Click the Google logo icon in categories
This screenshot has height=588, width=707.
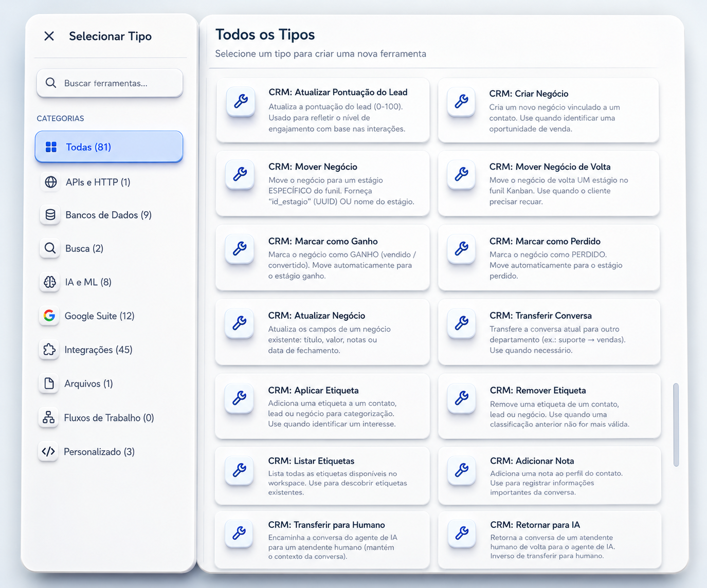[49, 316]
